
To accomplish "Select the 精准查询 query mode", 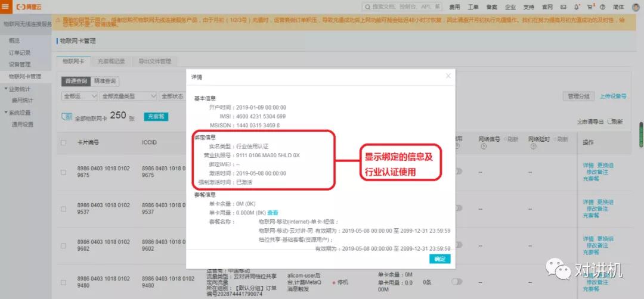I will tap(105, 81).
